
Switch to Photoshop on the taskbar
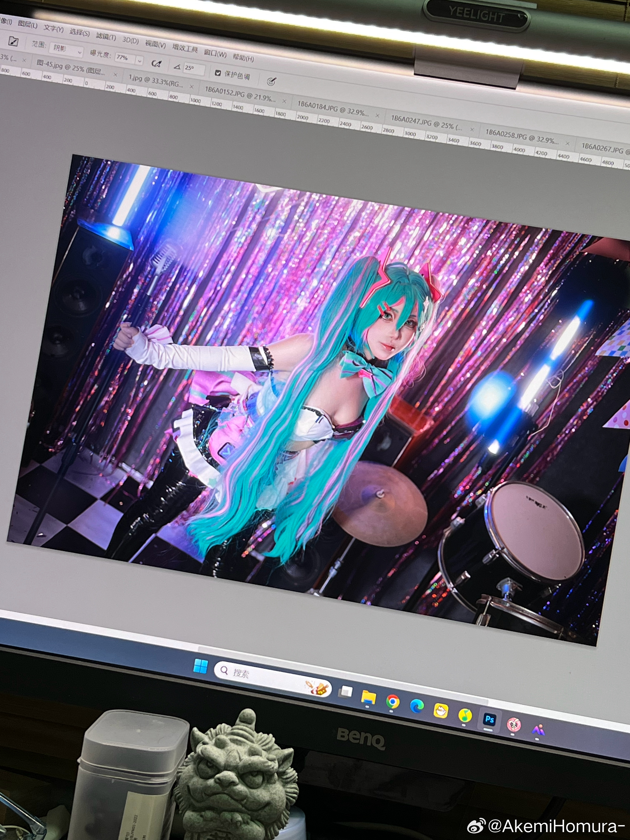point(490,719)
